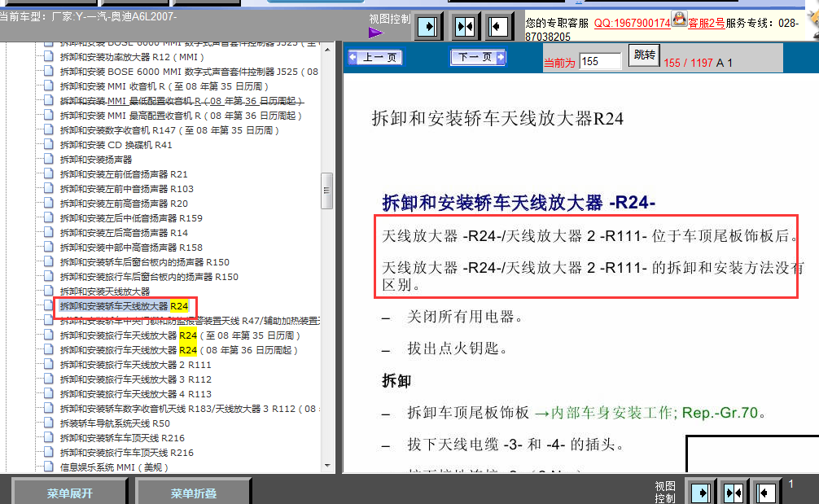Open the 客服2号 link

[706, 24]
